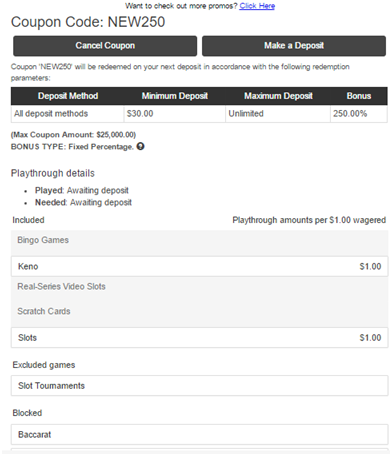Click the Bingo Games category

[43, 240]
